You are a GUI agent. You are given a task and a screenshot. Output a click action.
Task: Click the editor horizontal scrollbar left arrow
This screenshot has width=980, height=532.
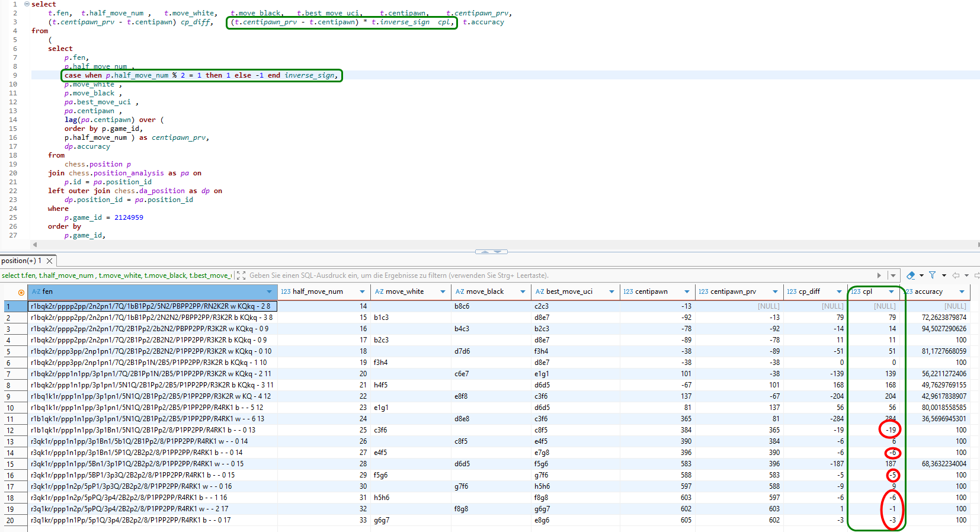coord(35,244)
